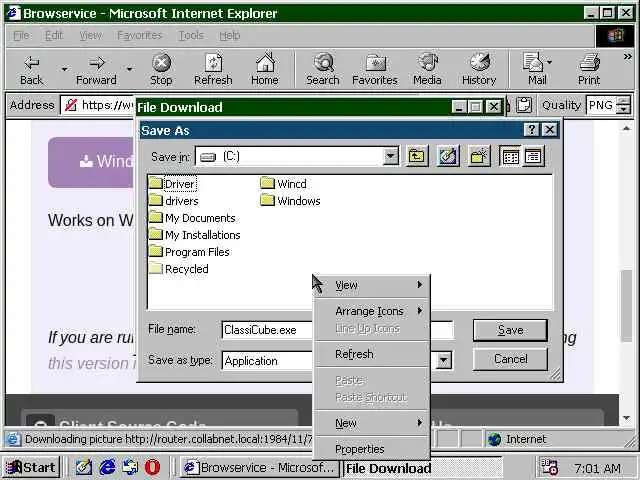Create New Folder icon in Save As

479,156
